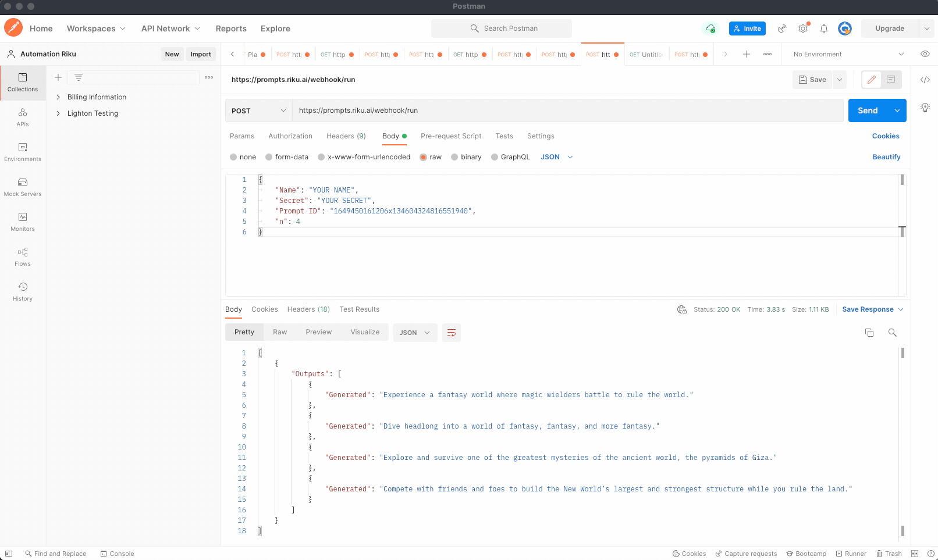
Task: Open Environments in the sidebar
Action: click(23, 152)
